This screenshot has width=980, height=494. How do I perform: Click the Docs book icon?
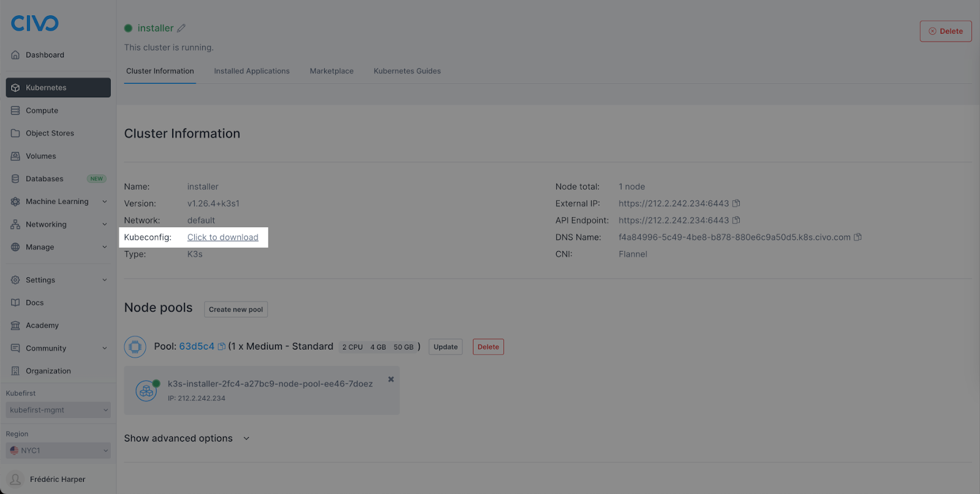[x=15, y=303]
